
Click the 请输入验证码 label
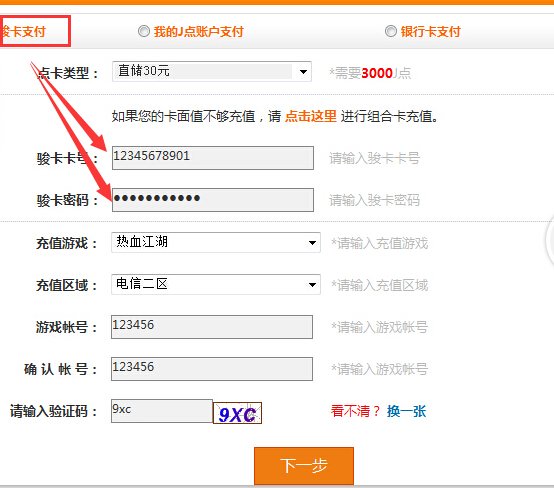[53, 411]
